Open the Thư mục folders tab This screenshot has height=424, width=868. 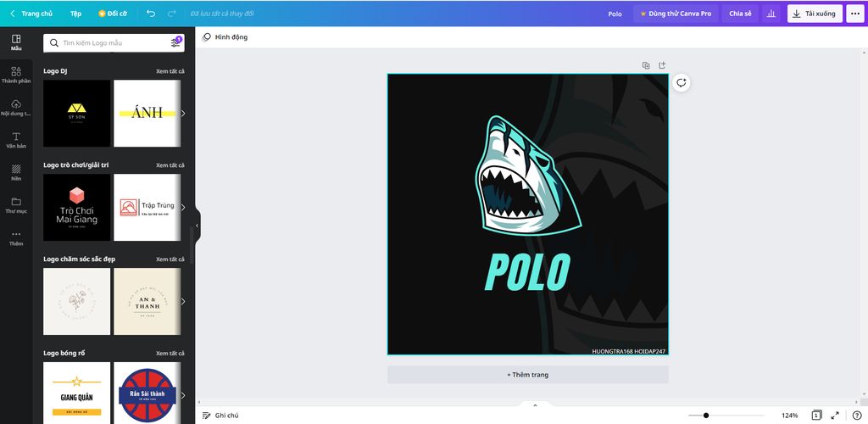pos(16,205)
